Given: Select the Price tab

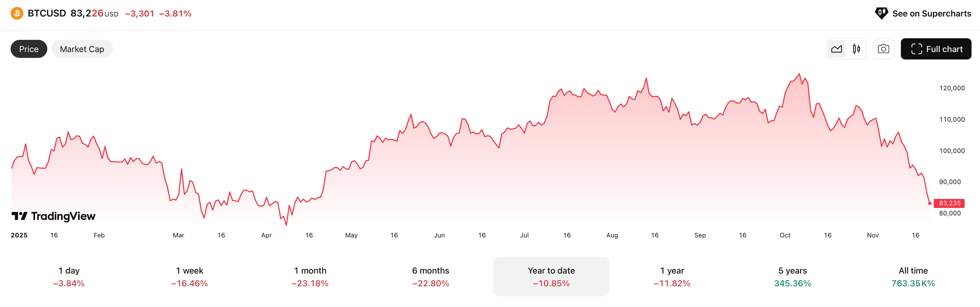Looking at the screenshot, I should [29, 49].
